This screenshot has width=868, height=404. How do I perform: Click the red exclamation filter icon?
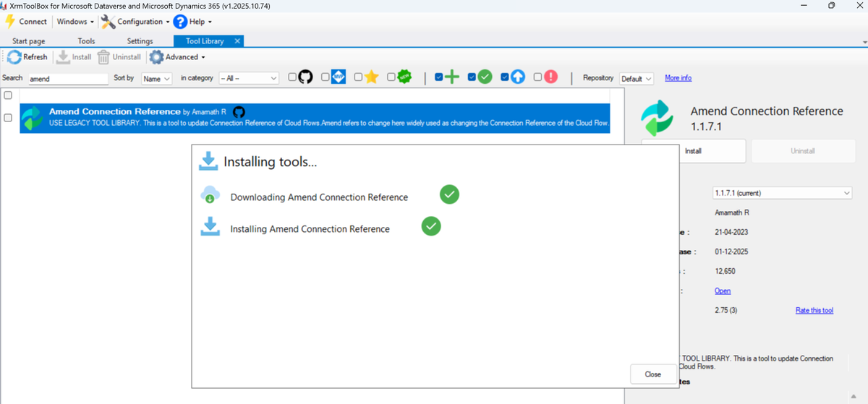(550, 77)
